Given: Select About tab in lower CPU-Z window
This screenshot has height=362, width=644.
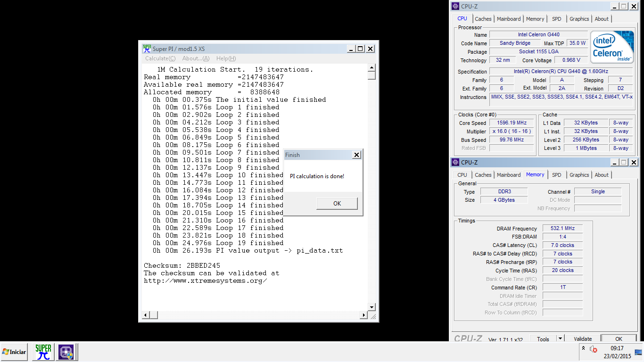Looking at the screenshot, I should coord(602,175).
